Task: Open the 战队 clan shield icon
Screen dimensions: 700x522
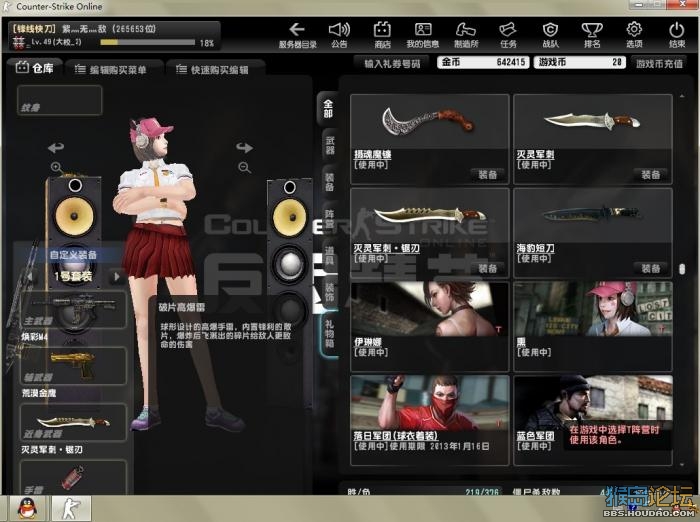Action: (550, 35)
